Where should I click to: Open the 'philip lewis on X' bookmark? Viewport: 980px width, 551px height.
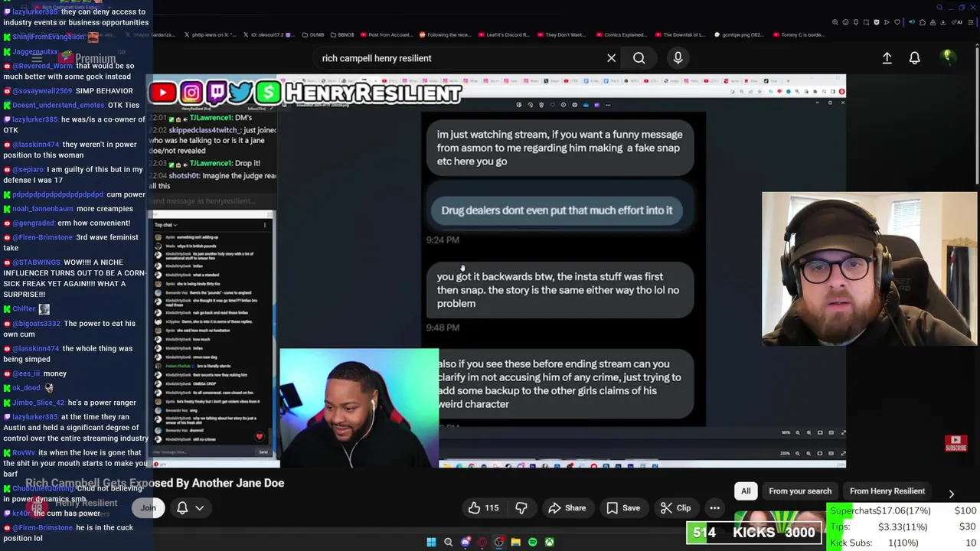click(209, 34)
